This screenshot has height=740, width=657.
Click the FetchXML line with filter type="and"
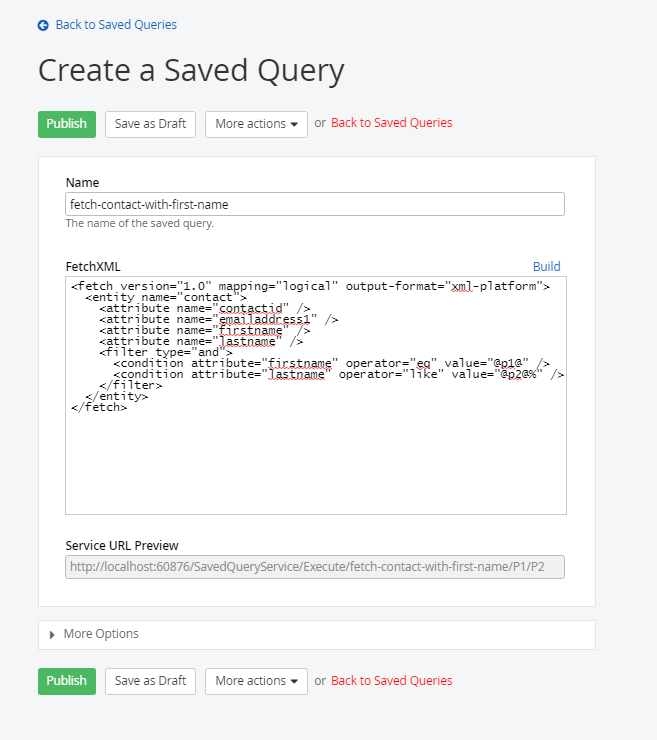point(166,352)
